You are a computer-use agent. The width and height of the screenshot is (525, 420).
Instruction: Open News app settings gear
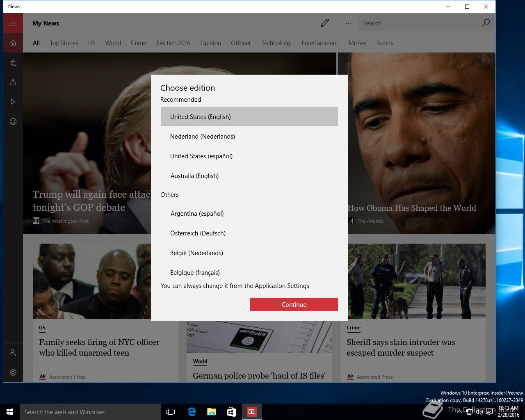click(x=13, y=372)
